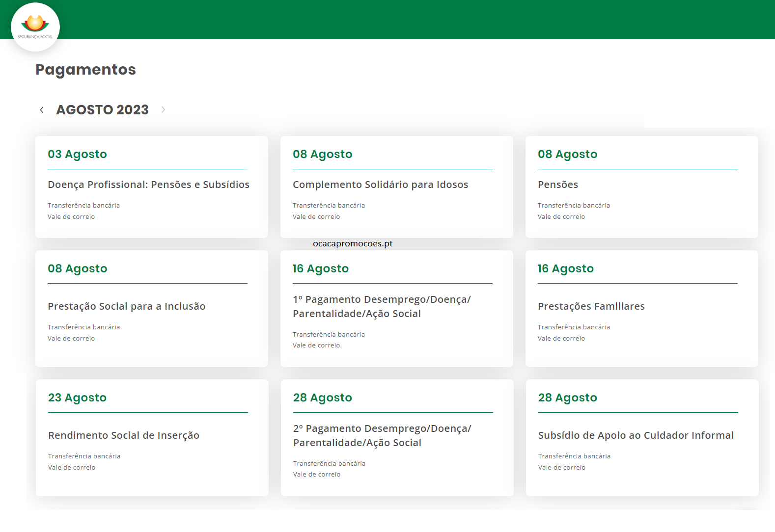Screen dimensions: 775x532
Task: Click 28 Agosto date above Subsídio de Apoio
Action: click(568, 398)
